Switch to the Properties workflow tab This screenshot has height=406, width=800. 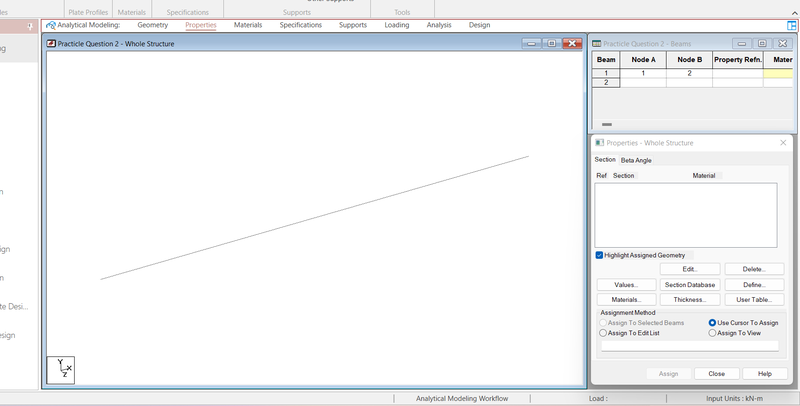click(x=201, y=25)
